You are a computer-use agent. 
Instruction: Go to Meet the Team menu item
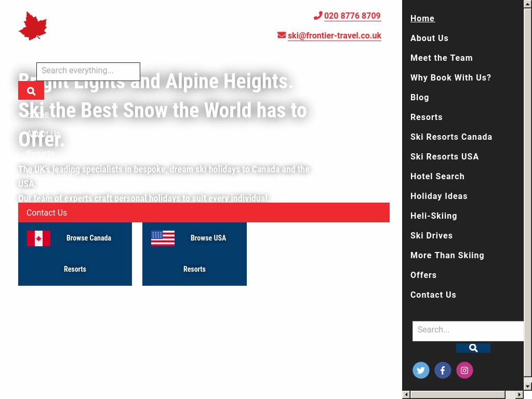442,58
